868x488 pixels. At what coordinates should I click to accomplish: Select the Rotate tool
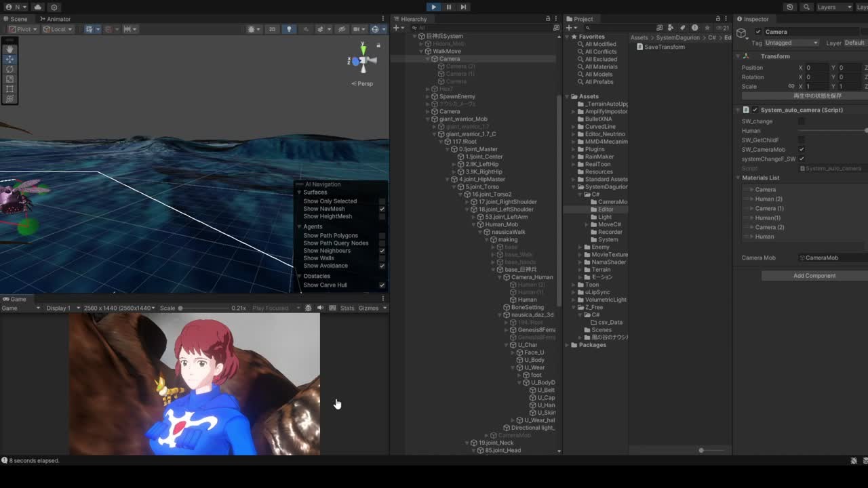click(x=9, y=69)
